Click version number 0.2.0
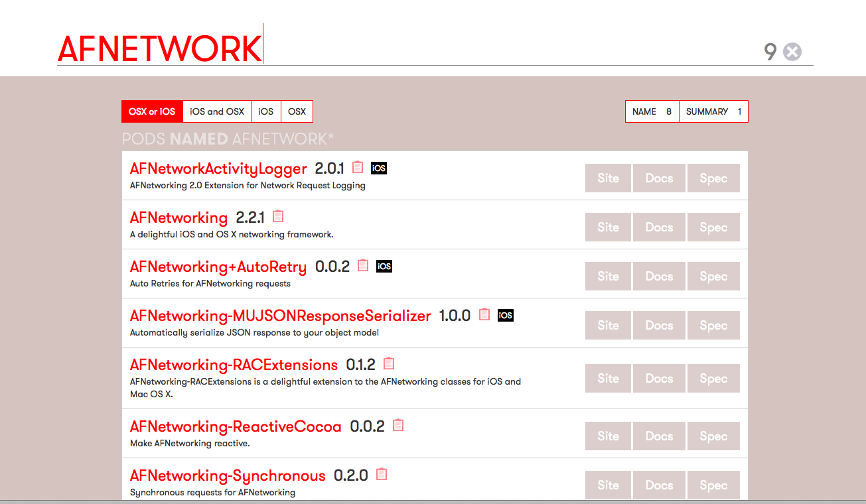The height and width of the screenshot is (504, 866). pyautogui.click(x=350, y=475)
